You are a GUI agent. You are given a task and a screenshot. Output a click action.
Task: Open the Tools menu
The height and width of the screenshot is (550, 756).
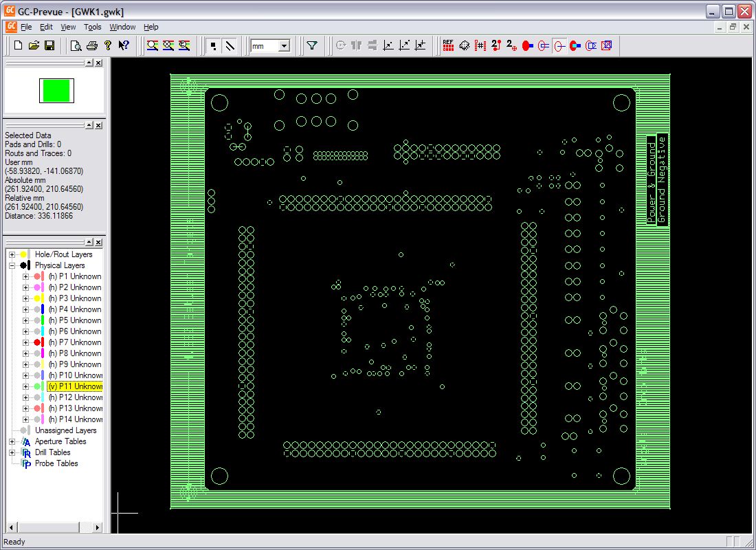(x=92, y=27)
